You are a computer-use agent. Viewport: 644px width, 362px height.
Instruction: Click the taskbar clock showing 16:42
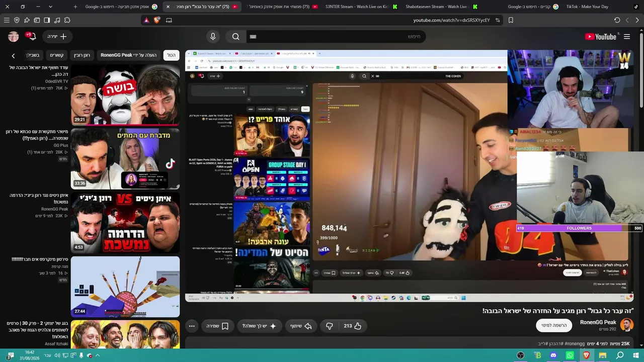[29, 355]
